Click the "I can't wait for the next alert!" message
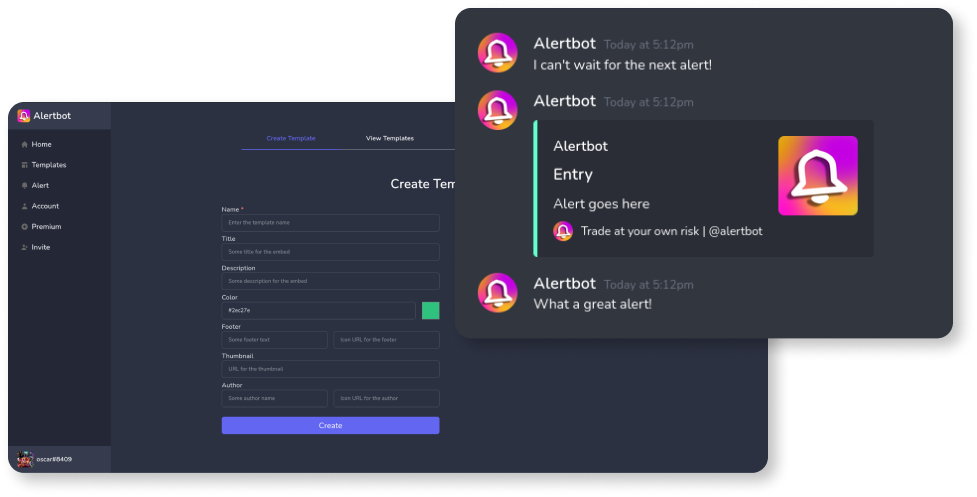 tap(622, 65)
